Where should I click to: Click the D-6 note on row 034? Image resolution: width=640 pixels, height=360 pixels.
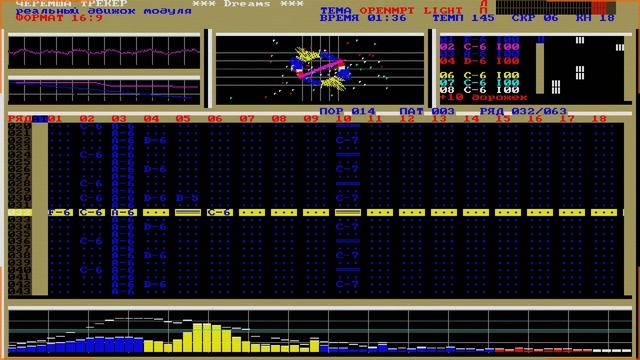(156, 227)
